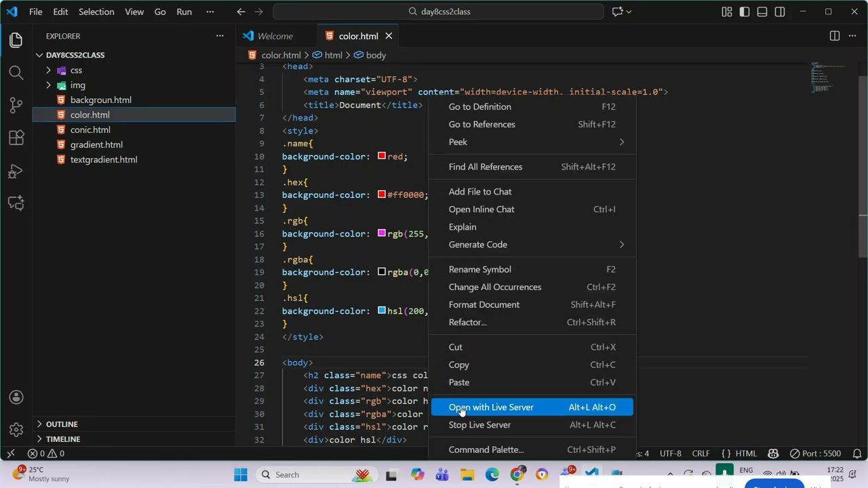Select Format Document from the context menu
The width and height of the screenshot is (868, 488).
click(x=532, y=304)
